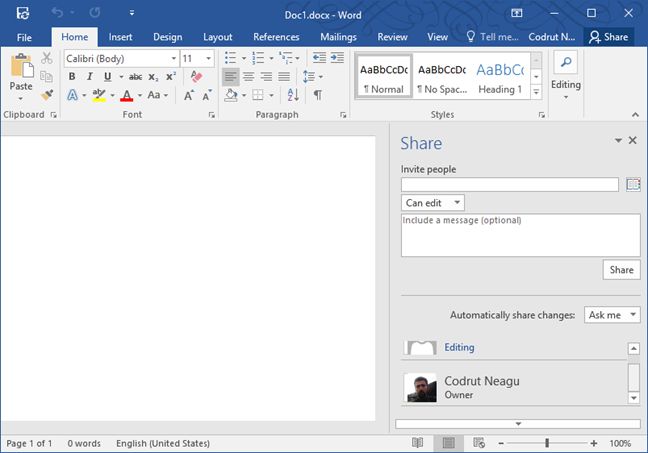Toggle Show/Hide paragraph marks

pyautogui.click(x=317, y=95)
